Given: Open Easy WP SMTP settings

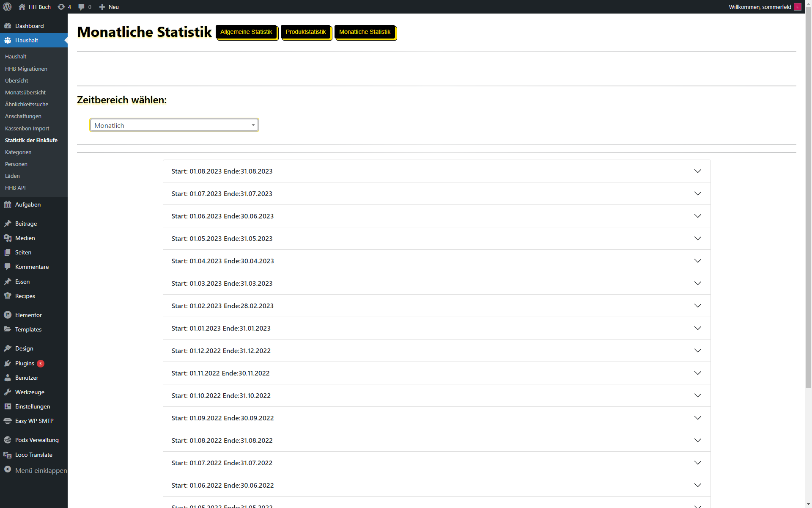Looking at the screenshot, I should click(x=34, y=421).
